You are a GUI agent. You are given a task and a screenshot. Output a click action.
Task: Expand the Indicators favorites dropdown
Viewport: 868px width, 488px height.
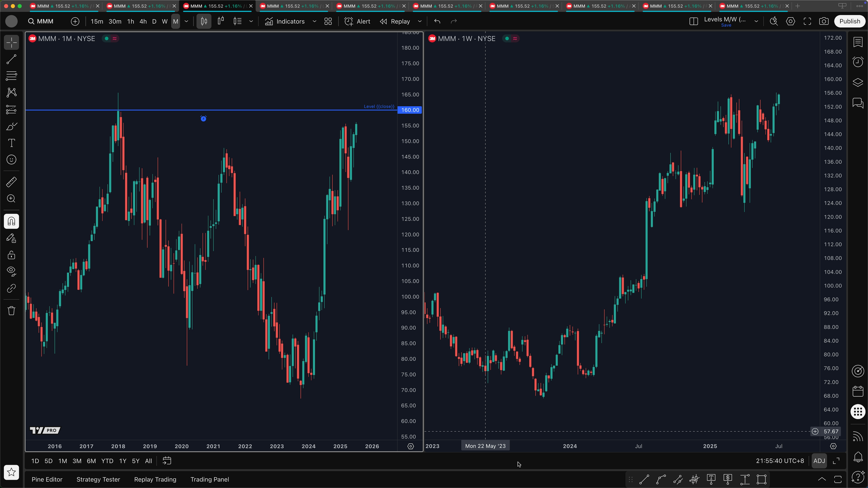314,21
